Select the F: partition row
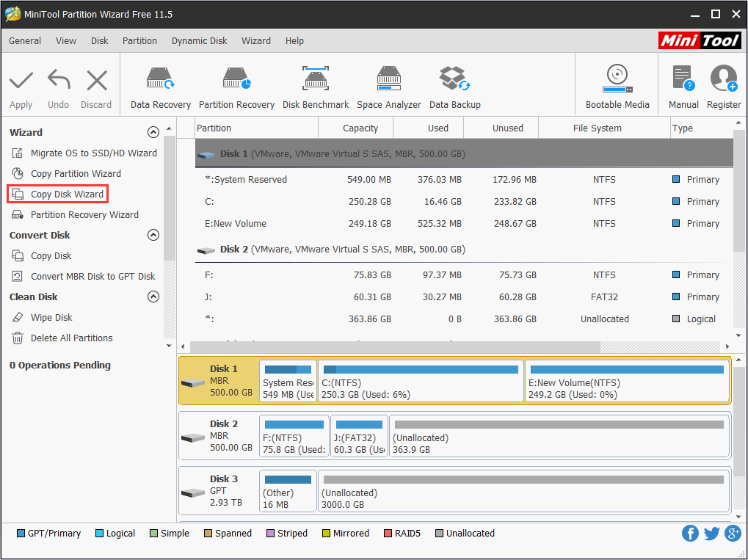 pos(464,275)
